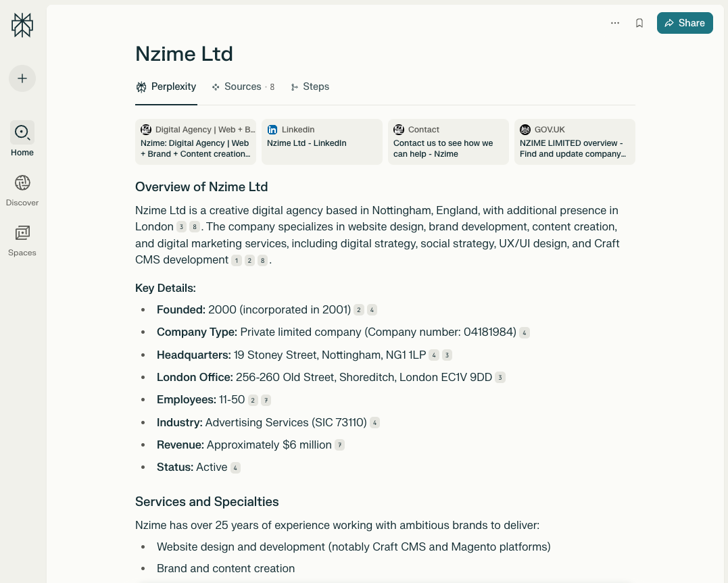Switch to the Steps tab
The image size is (728, 583).
point(310,86)
